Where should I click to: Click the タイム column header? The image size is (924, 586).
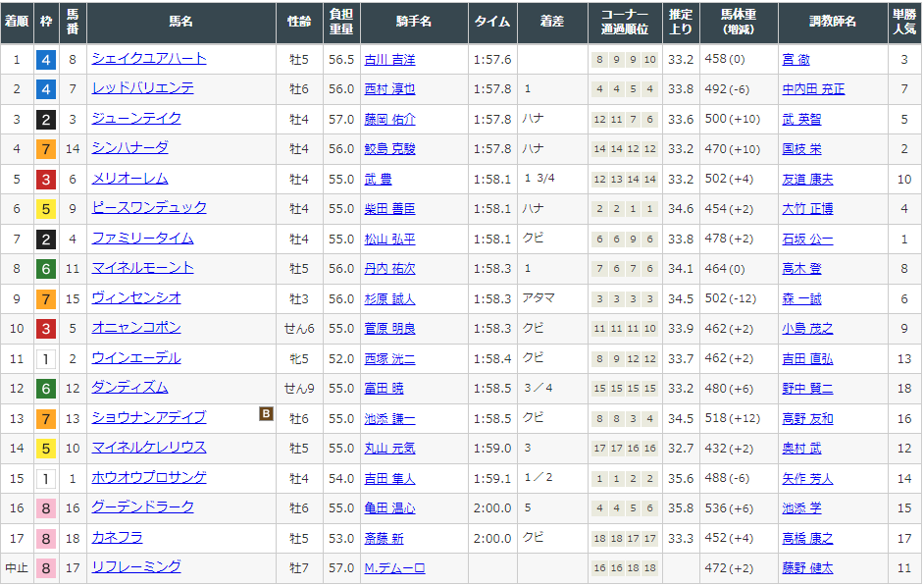pos(492,22)
